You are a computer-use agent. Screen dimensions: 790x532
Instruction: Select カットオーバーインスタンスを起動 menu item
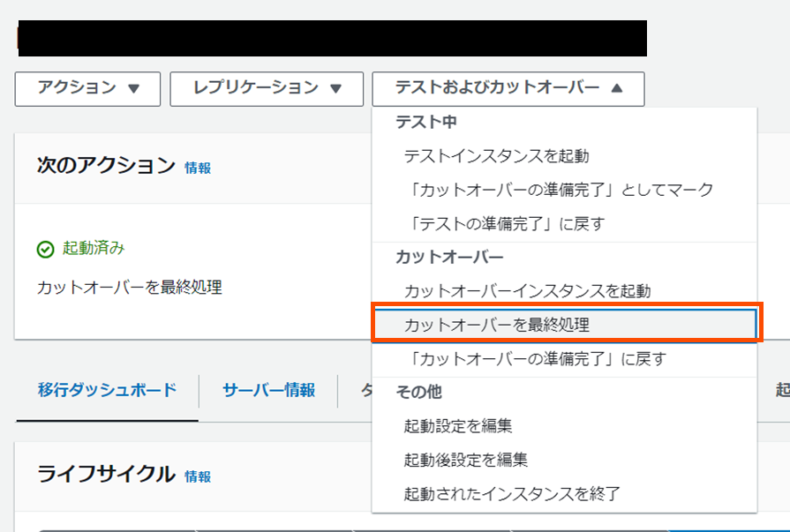[x=564, y=291]
